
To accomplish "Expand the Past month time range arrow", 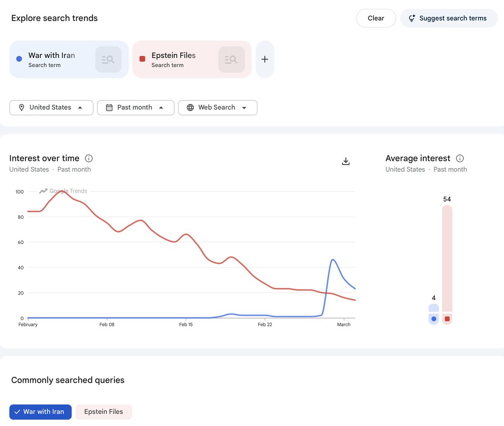I will pyautogui.click(x=161, y=108).
